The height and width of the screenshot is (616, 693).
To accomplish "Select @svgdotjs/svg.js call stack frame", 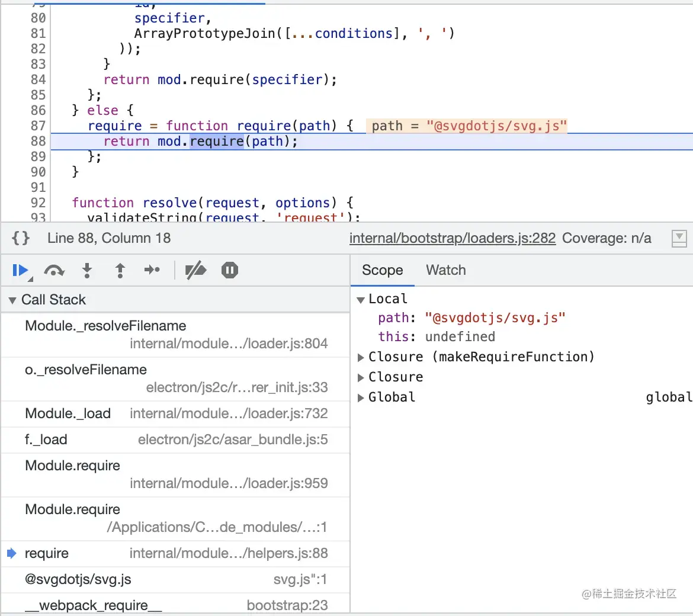I will click(175, 579).
